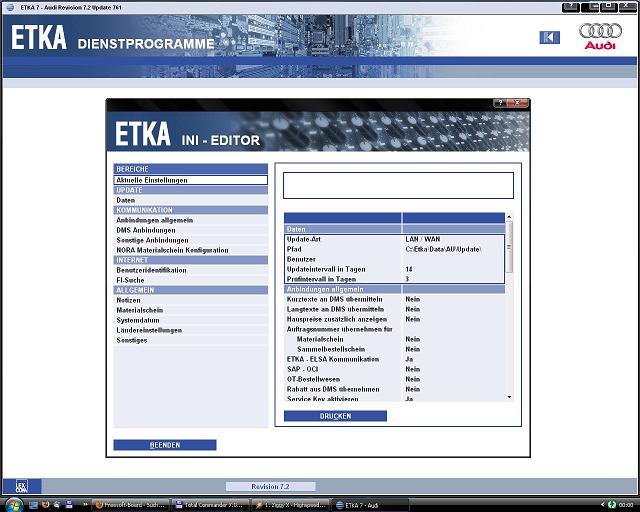Click the indented Materialschein table row
Viewport: 640px width, 512px height.
[394, 339]
